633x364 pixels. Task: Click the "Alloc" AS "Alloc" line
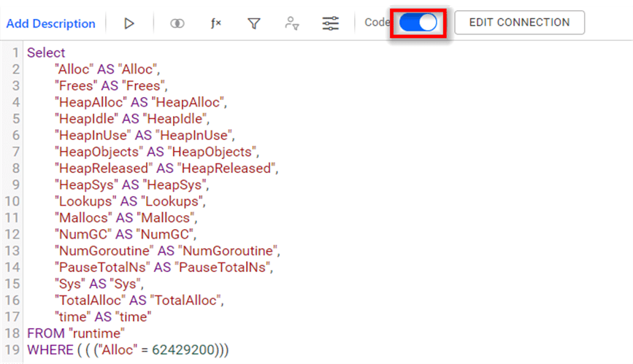[107, 69]
